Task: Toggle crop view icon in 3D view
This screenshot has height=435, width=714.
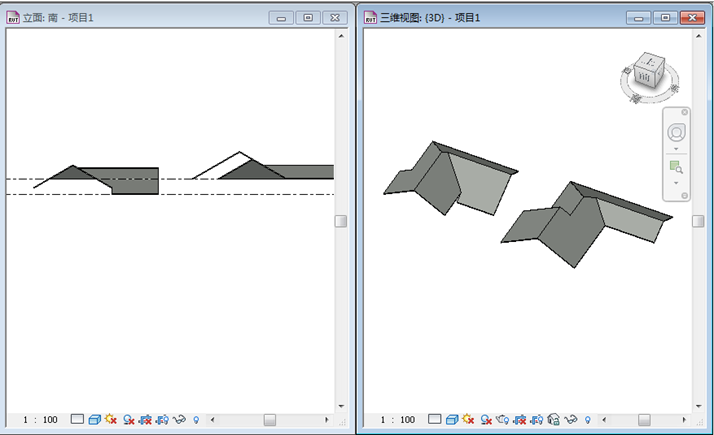Action: [x=519, y=420]
